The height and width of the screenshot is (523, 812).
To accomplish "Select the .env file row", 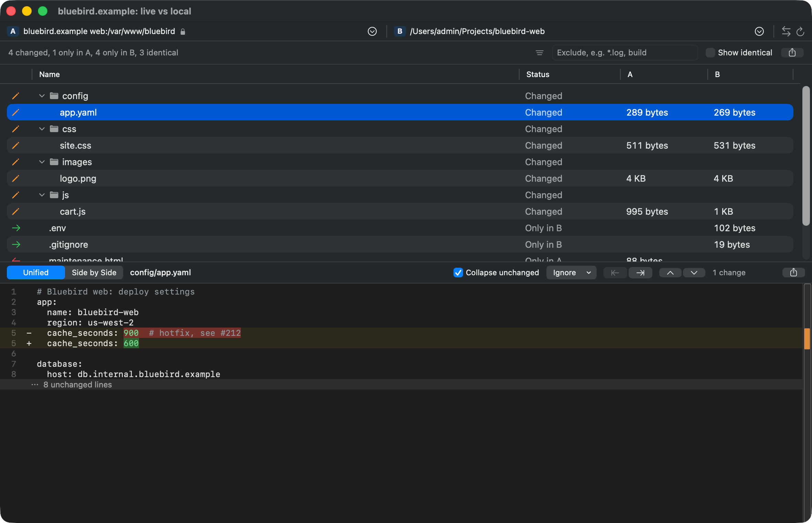I will [x=400, y=228].
